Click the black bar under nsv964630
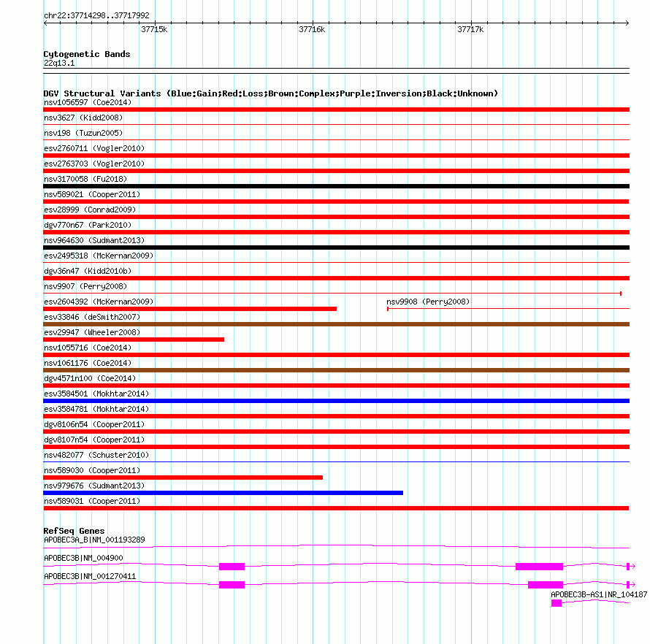This screenshot has width=650, height=644. coord(336,248)
